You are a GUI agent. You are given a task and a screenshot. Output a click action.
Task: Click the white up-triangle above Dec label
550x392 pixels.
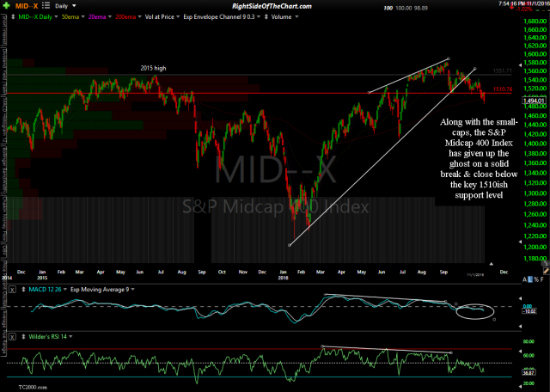point(491,264)
